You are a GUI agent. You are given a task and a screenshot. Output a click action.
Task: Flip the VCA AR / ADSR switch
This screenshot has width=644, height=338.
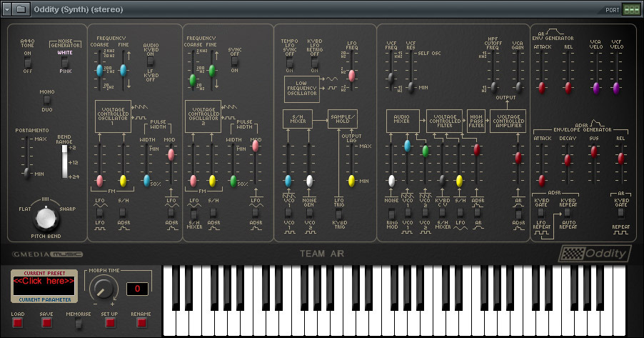[518, 213]
